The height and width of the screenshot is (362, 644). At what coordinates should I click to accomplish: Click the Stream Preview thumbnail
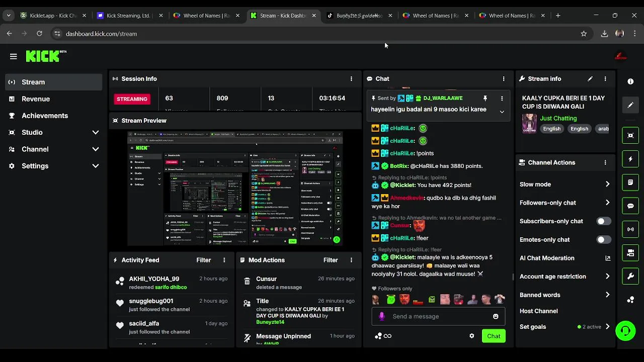click(235, 189)
